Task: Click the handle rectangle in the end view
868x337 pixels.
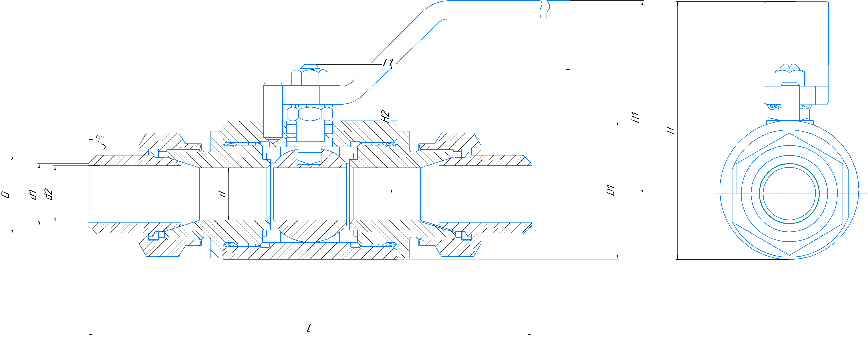Action: point(796,53)
